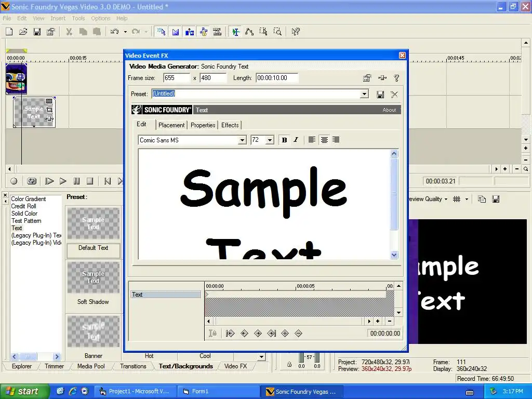This screenshot has height=399, width=532.
Task: Jump to First Keyframe button
Action: click(230, 334)
